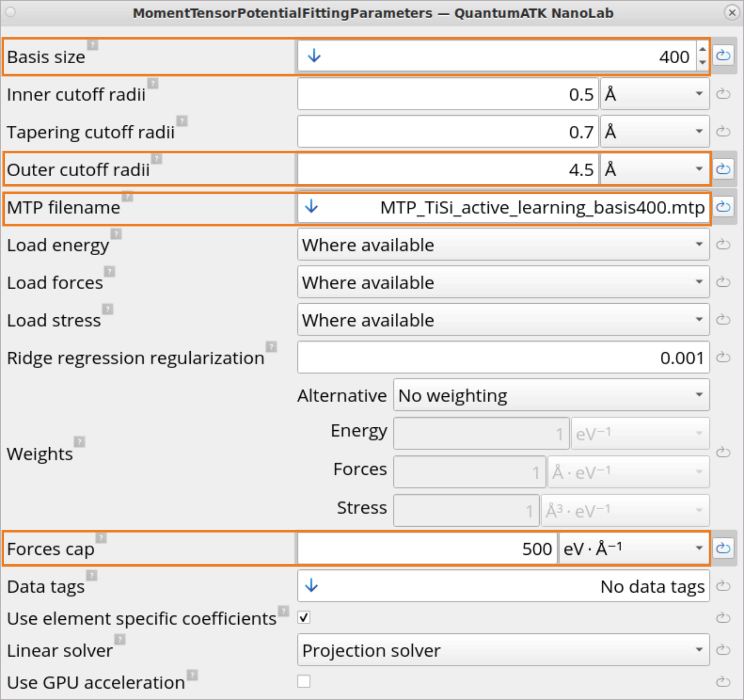The height and width of the screenshot is (700, 744).
Task: Click Ridge regression regularization field
Action: coord(503,358)
